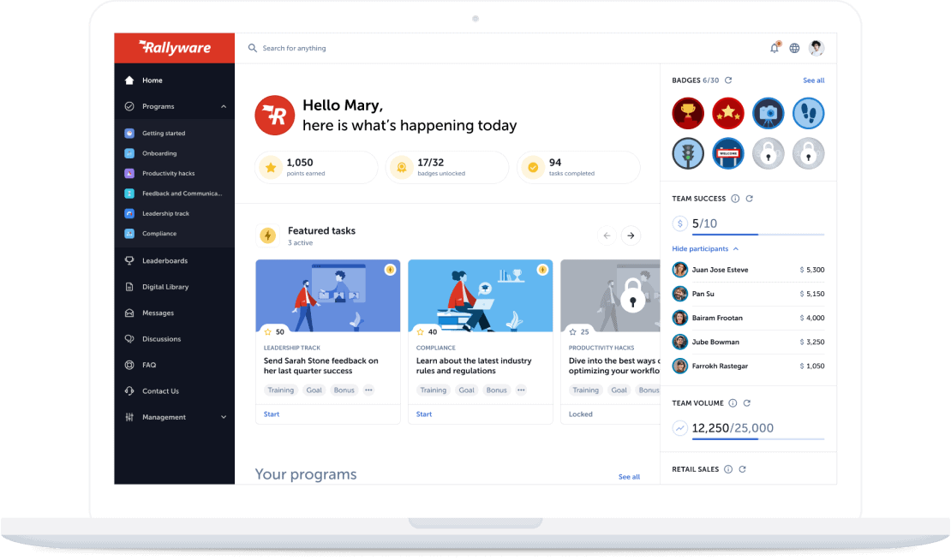The image size is (951, 560).
Task: Show next featured tasks
Action: point(631,235)
